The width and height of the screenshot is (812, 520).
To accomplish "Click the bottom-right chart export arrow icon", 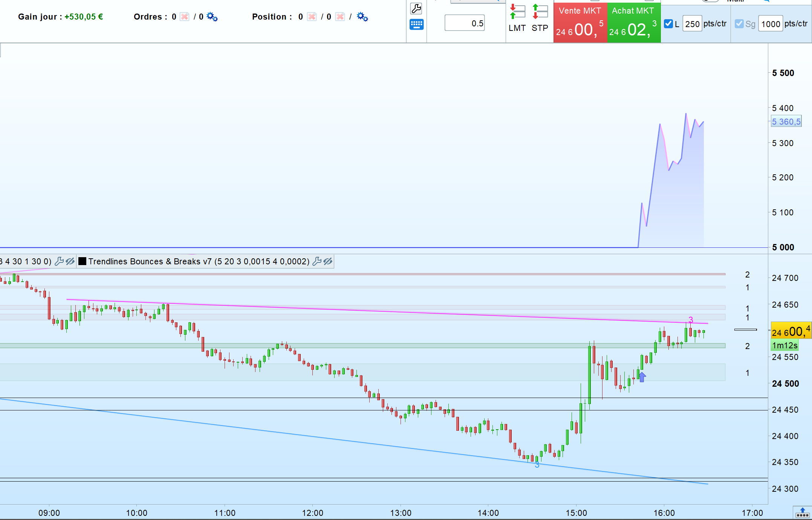I will coord(802,512).
